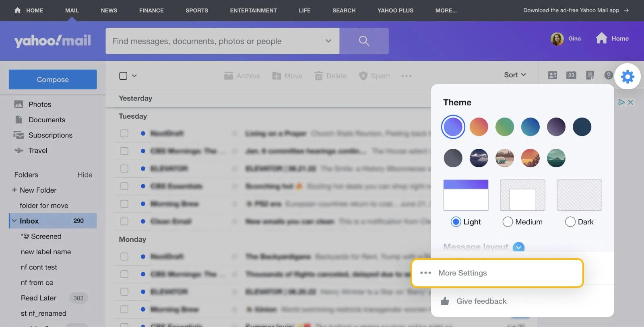This screenshot has height=327, width=644.
Task: Check the first Tuesday message checkbox
Action: click(124, 133)
